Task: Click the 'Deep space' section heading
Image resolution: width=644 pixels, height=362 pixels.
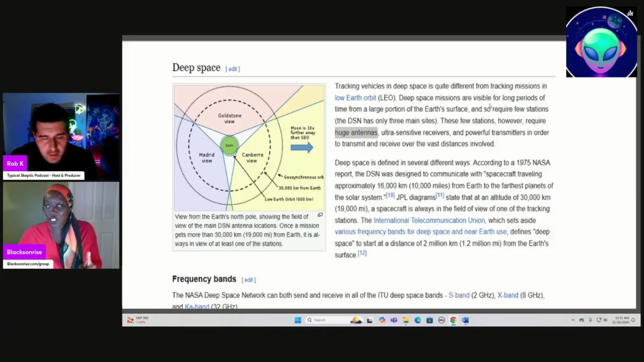Action: (x=196, y=67)
